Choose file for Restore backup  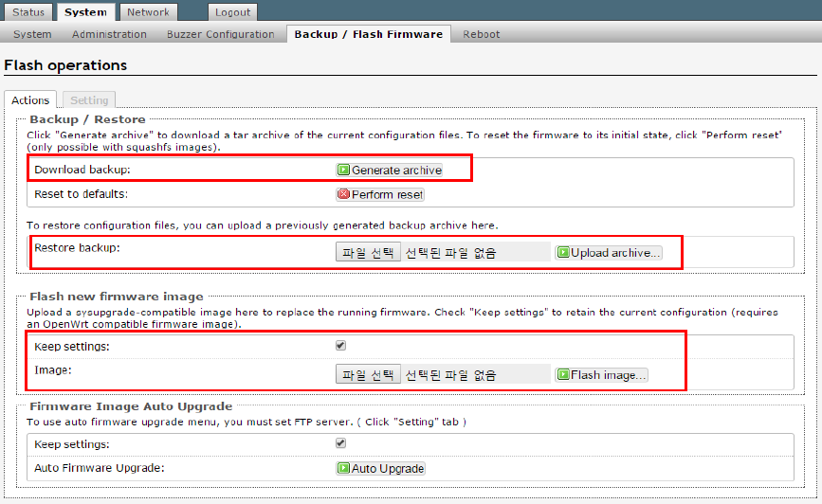pyautogui.click(x=368, y=253)
